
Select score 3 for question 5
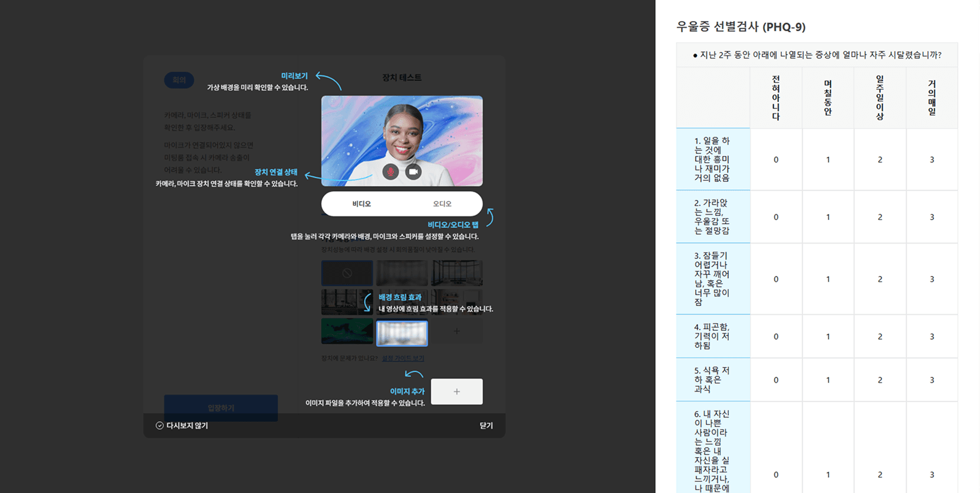pyautogui.click(x=932, y=380)
